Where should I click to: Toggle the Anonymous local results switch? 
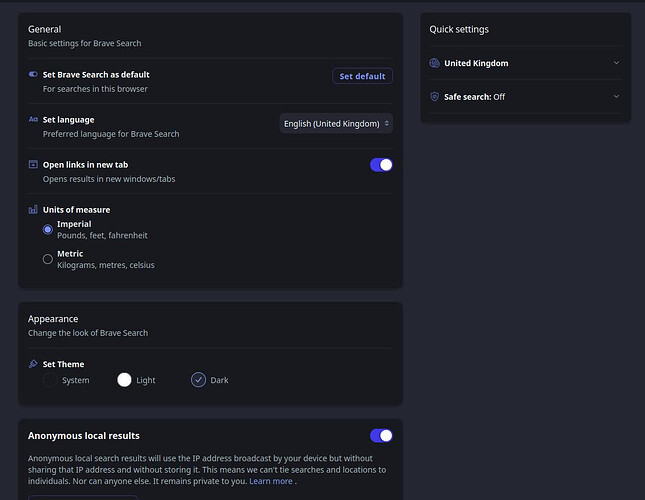(381, 436)
